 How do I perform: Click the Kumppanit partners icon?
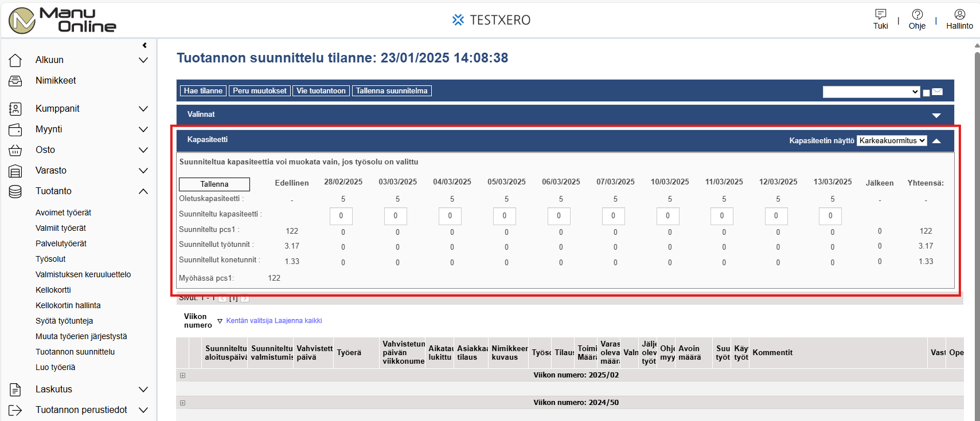pyautogui.click(x=15, y=109)
